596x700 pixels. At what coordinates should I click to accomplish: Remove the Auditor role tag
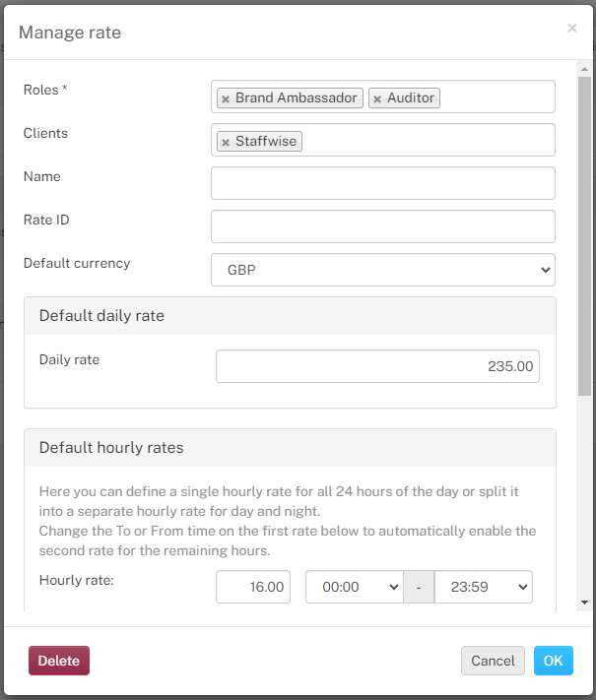[377, 98]
